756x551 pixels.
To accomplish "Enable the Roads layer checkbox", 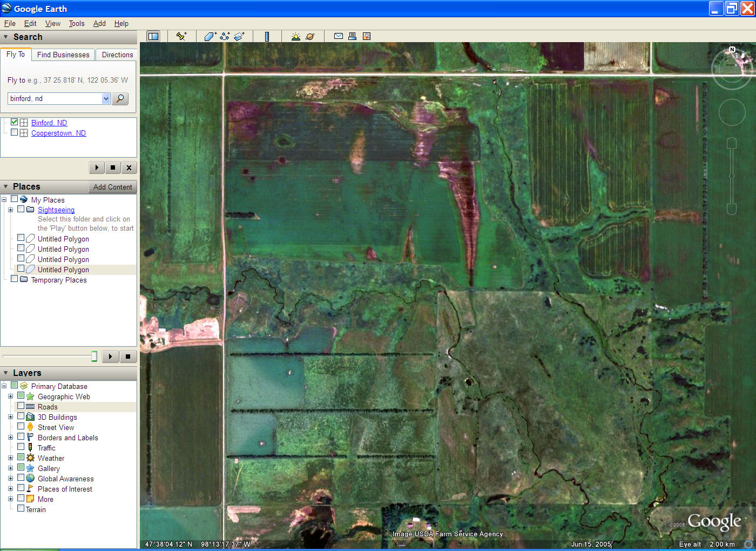I will coord(21,406).
